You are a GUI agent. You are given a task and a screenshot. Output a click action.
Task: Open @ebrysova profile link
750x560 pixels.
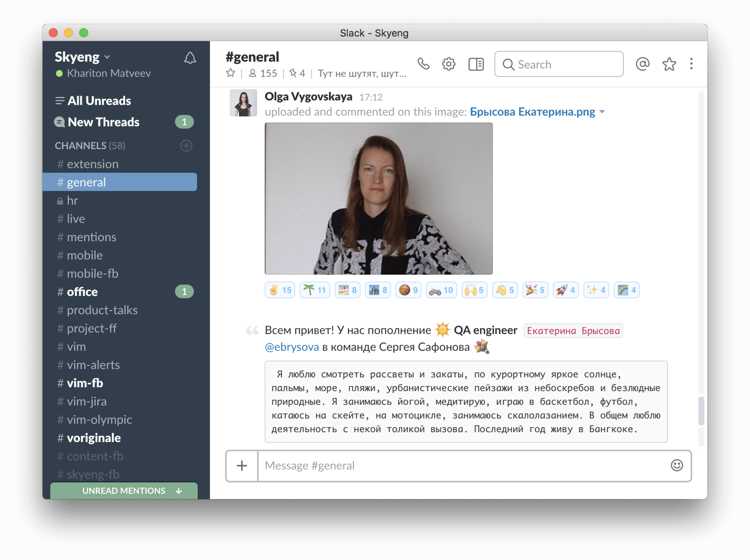click(291, 347)
